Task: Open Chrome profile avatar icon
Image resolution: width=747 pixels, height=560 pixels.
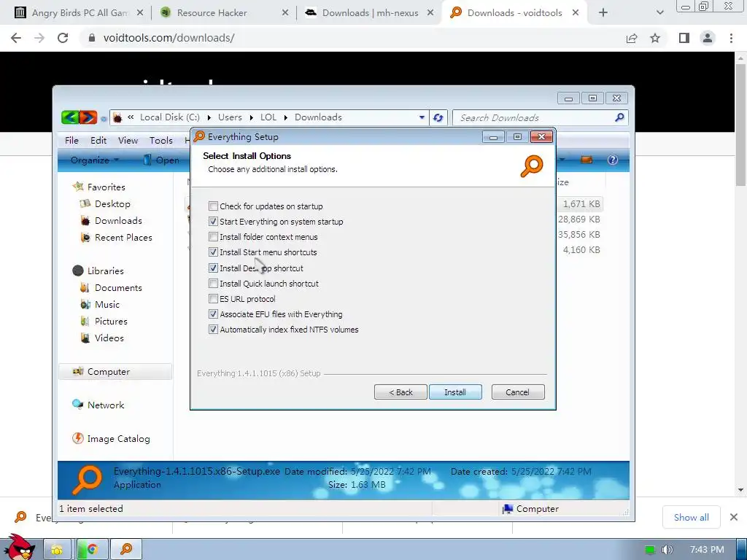Action: pos(708,38)
